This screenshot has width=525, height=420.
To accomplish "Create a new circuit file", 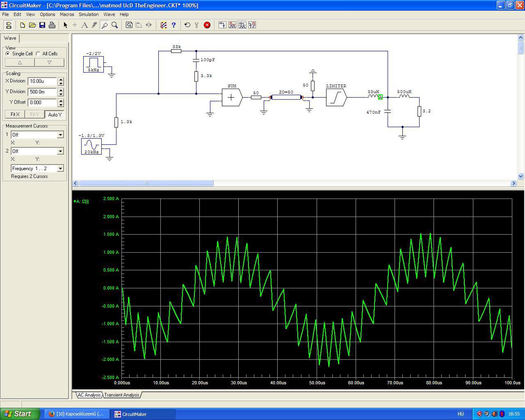I will click(23, 25).
